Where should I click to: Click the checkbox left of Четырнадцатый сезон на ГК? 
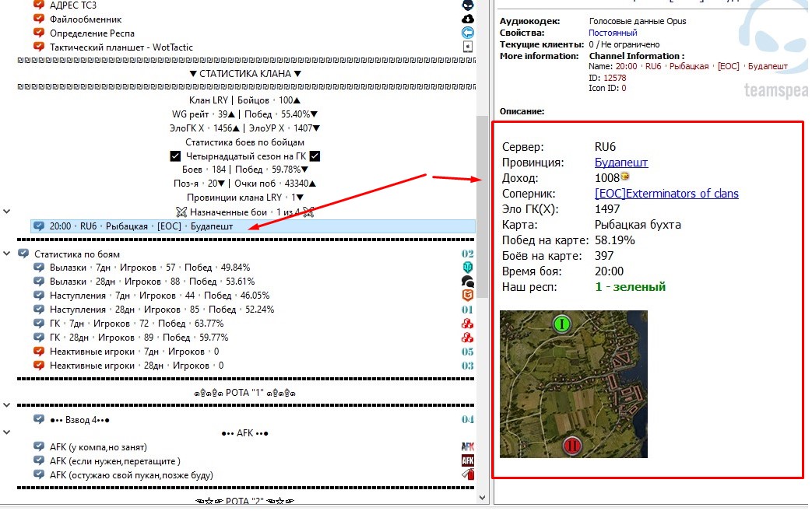pos(175,156)
